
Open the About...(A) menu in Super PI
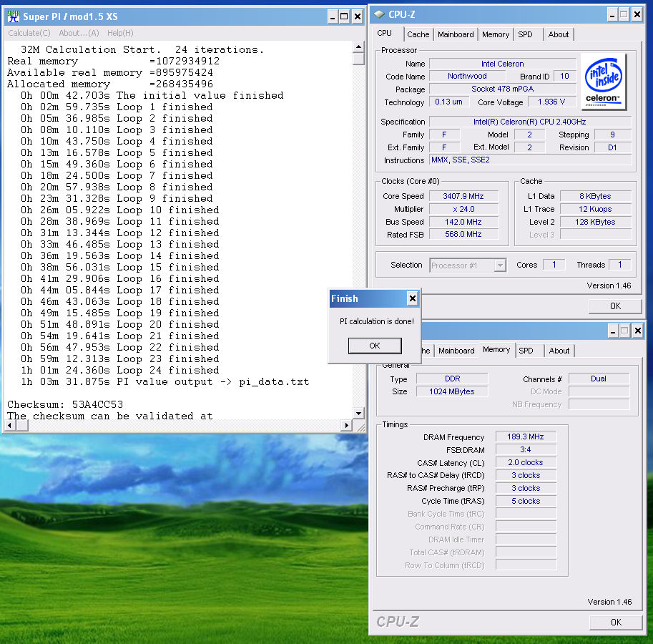(79, 33)
